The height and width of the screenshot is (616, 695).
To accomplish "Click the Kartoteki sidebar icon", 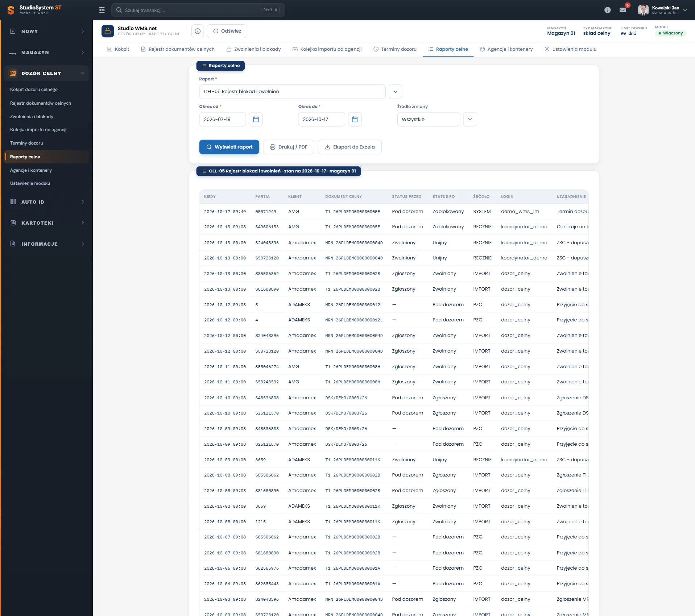I will click(13, 223).
